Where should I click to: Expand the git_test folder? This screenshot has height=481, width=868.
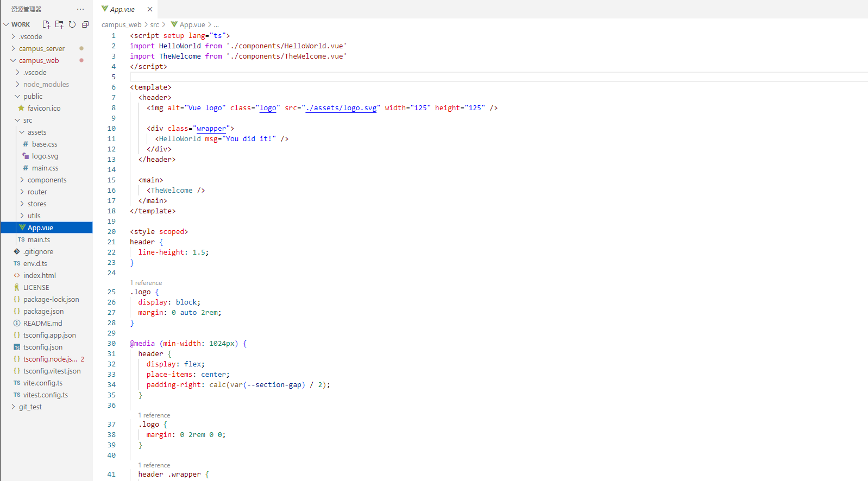[30, 407]
